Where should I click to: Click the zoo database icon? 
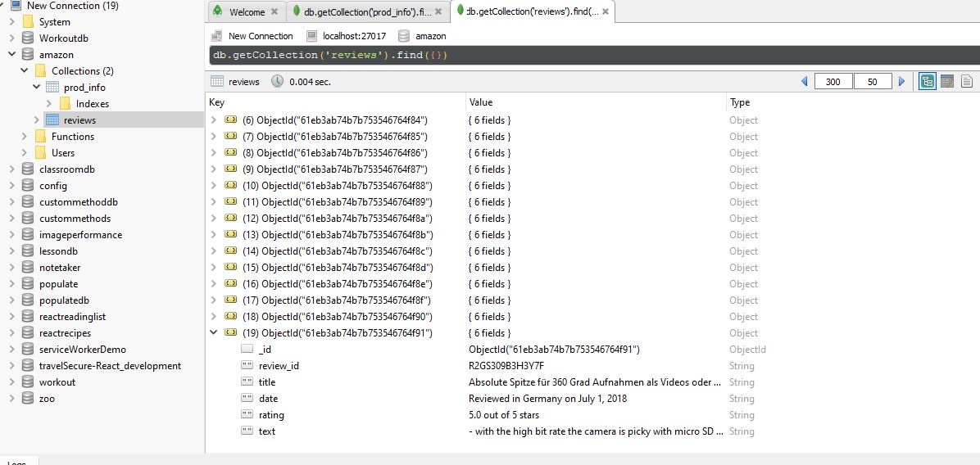pos(28,398)
